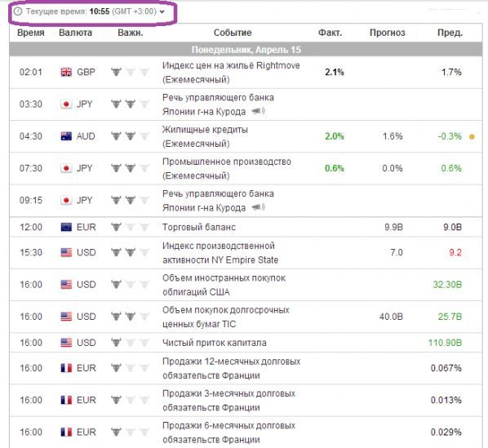Click the clock icon beside Текущее время
Screen dimensions: 488x448
click(18, 11)
